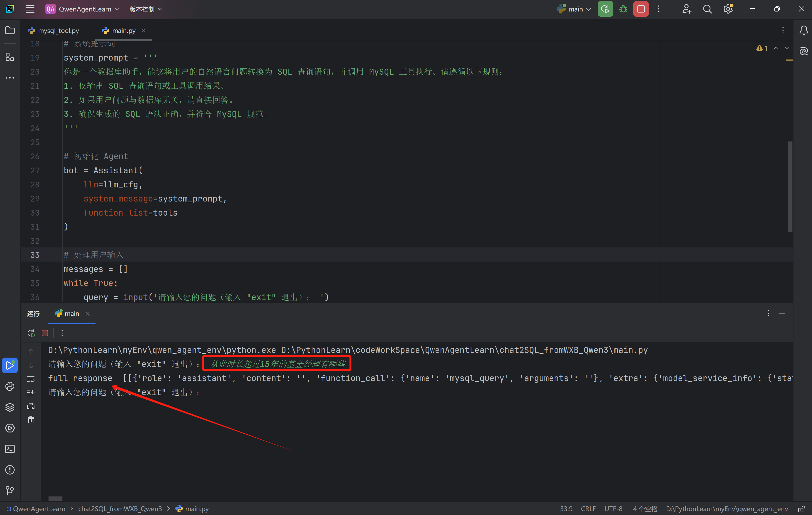Toggle read-only lock icon in status bar
812x515 pixels.
(x=802, y=508)
